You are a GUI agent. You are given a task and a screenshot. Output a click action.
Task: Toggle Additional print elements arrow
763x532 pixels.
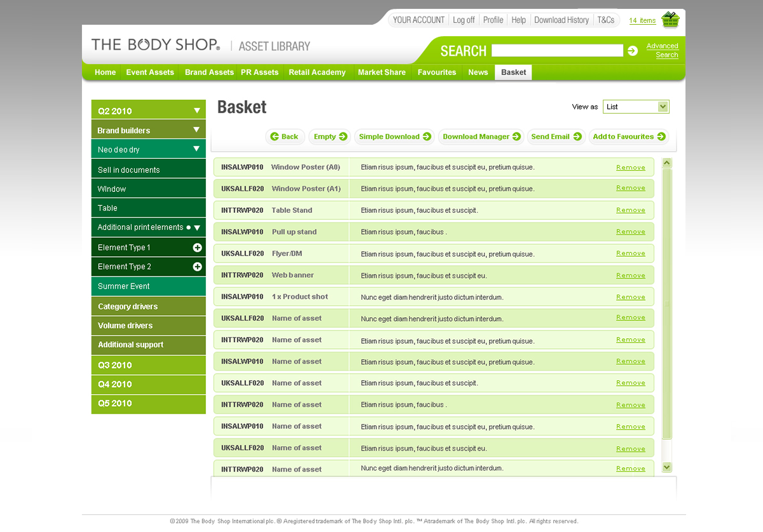coord(197,228)
